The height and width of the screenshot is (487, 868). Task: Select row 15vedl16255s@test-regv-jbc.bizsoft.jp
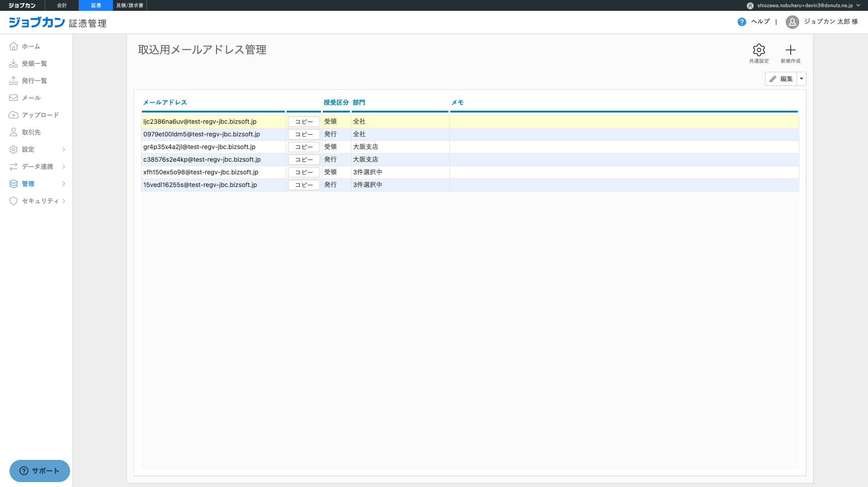[470, 185]
